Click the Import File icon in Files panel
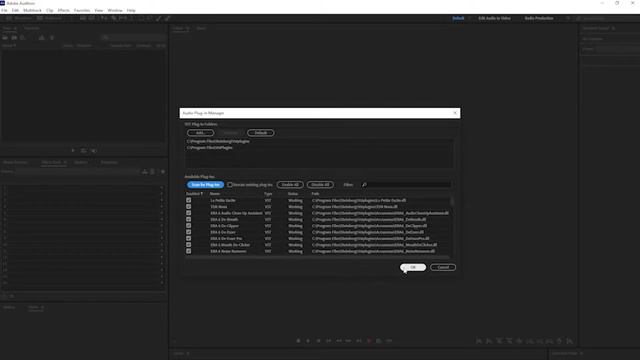This screenshot has width=640, height=360. click(x=14, y=38)
